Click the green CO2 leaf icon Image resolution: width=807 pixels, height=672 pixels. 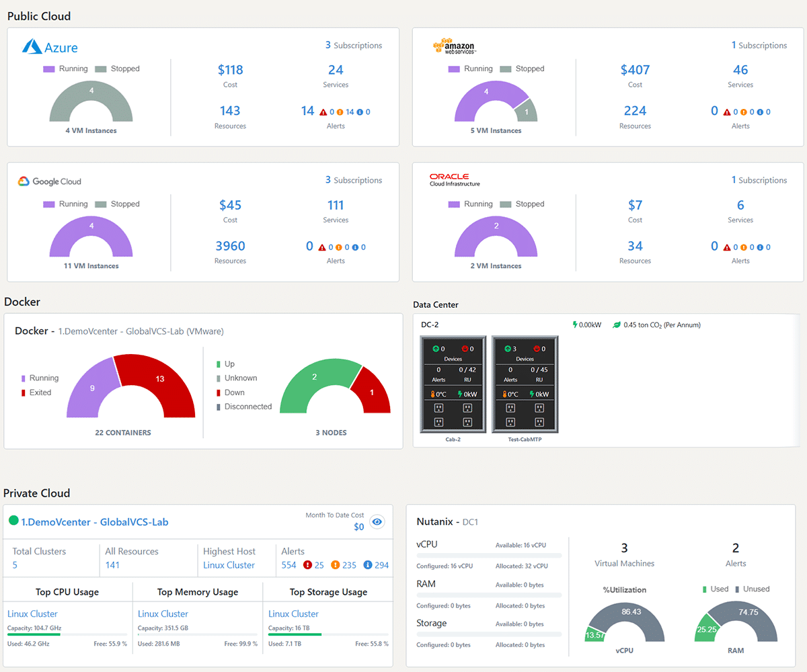[x=616, y=325]
